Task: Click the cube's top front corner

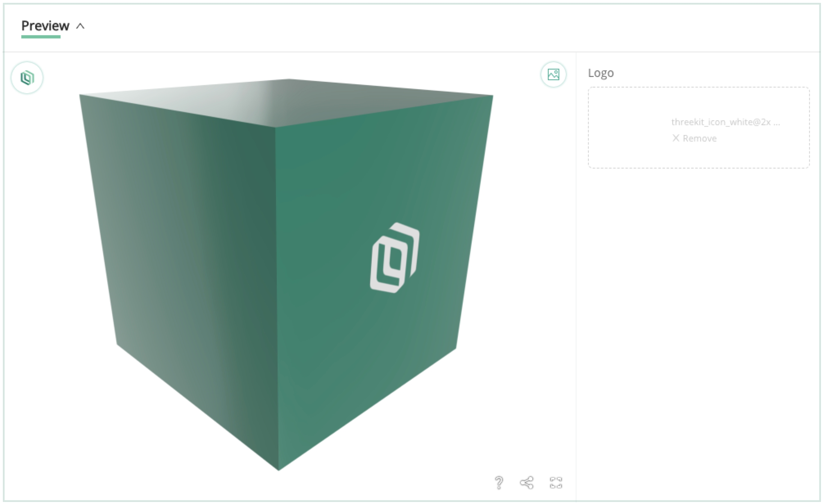Action: coord(275,127)
